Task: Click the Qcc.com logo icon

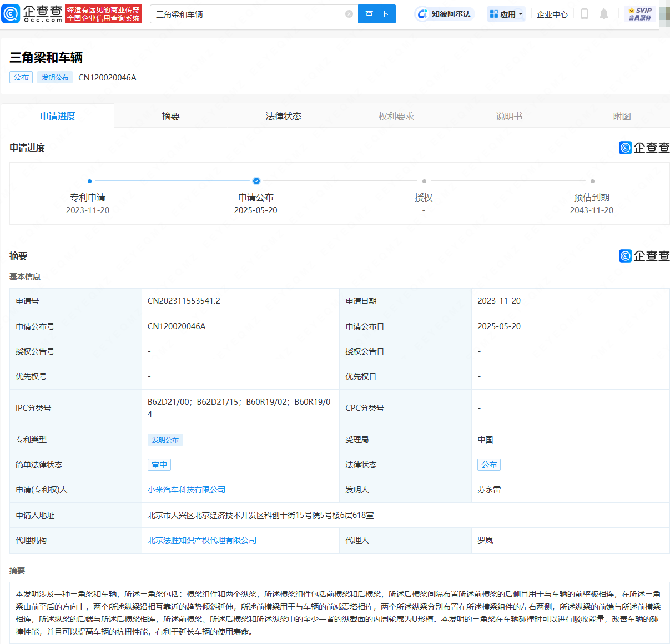Action: click(x=11, y=14)
